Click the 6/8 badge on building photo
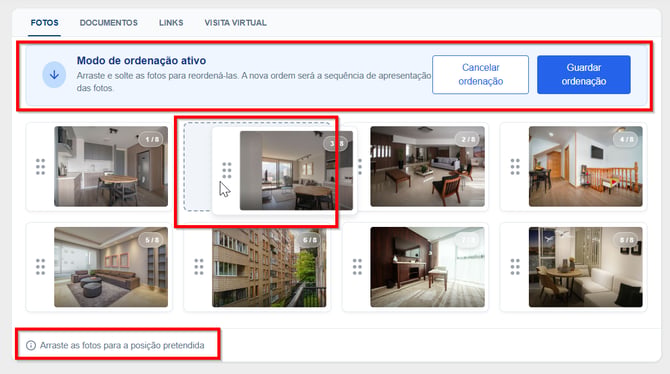The width and height of the screenshot is (670, 374). tap(309, 240)
